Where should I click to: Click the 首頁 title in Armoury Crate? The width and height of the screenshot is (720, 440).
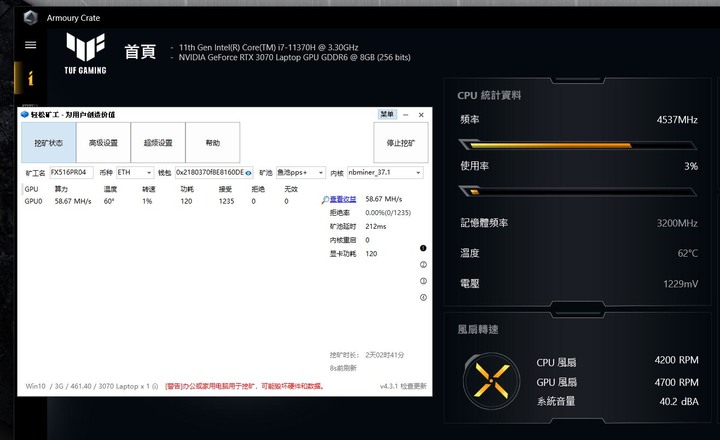[140, 51]
